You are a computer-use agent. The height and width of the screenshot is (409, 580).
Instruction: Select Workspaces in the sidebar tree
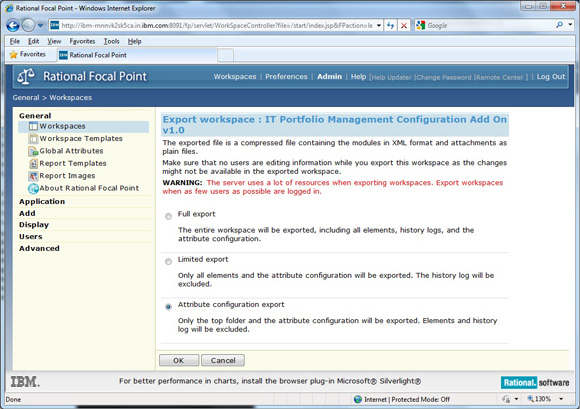tap(62, 126)
